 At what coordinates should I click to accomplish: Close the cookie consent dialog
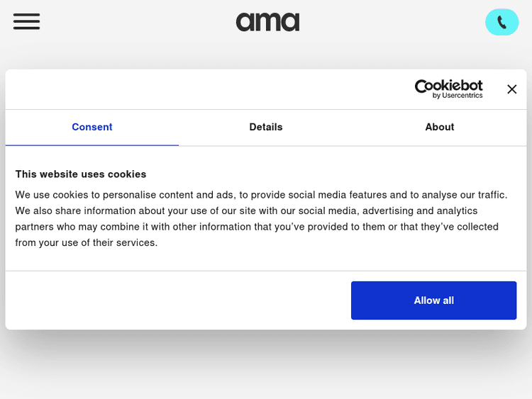(511, 89)
